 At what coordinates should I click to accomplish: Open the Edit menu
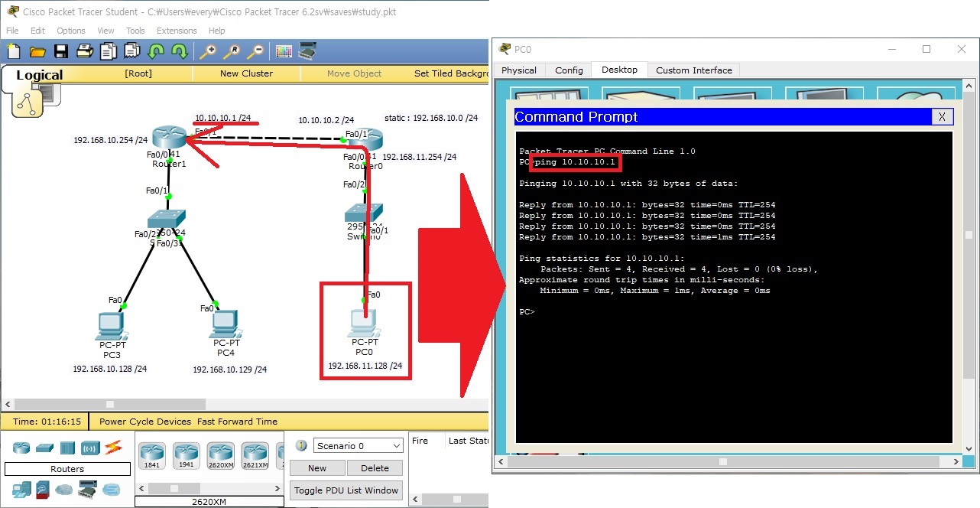click(x=37, y=31)
